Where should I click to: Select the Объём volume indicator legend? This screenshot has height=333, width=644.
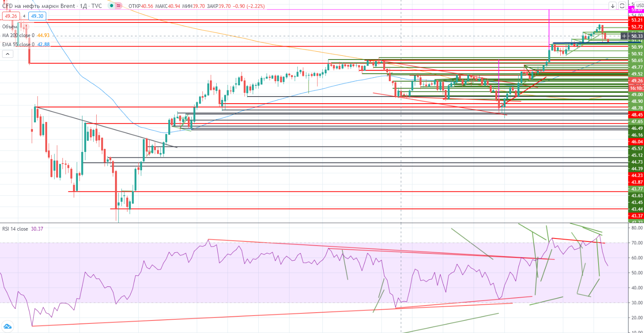tap(10, 26)
